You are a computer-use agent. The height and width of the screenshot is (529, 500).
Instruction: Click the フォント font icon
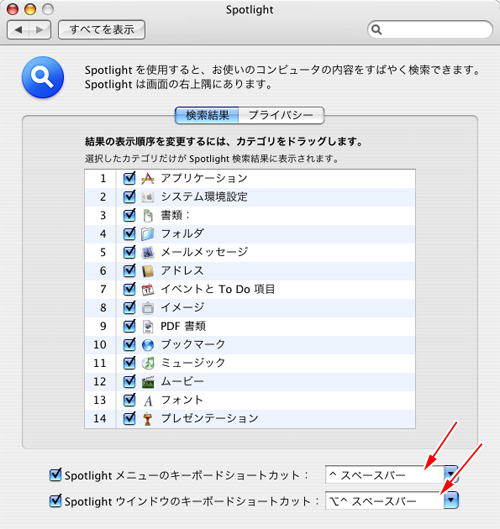point(147,400)
